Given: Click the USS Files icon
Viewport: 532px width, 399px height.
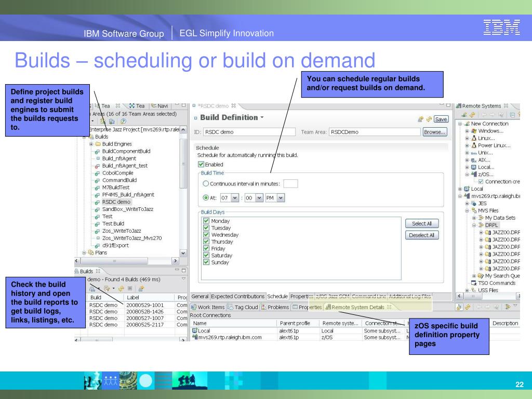Looking at the screenshot, I should (474, 290).
